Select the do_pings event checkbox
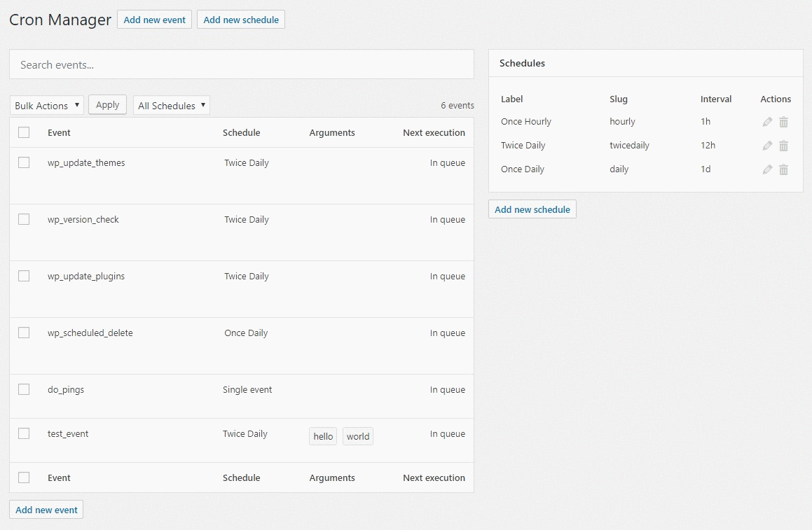The height and width of the screenshot is (530, 812). coord(24,389)
